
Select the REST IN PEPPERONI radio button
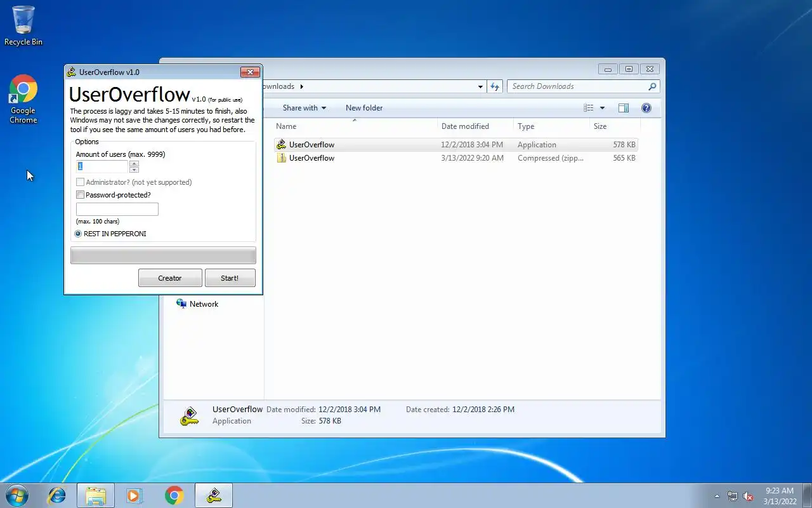click(78, 234)
